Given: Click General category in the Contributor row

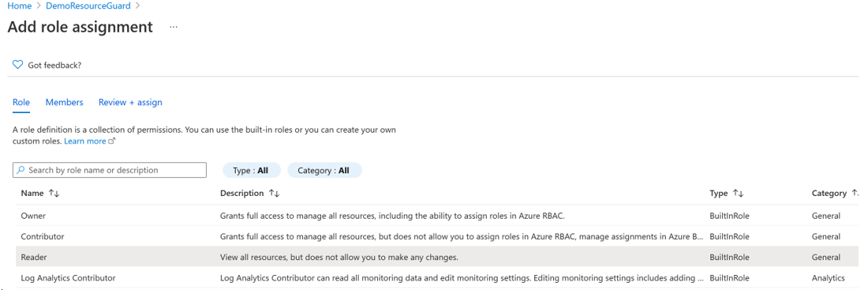Looking at the screenshot, I should 826,237.
